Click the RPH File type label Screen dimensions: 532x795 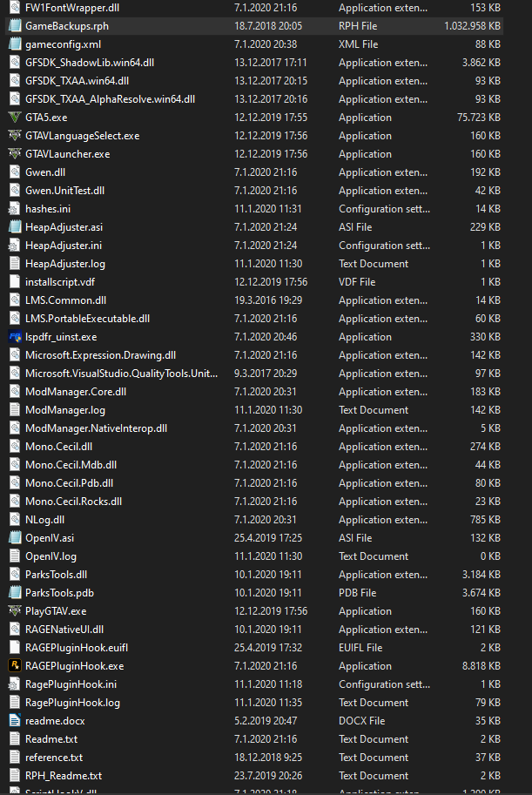pyautogui.click(x=358, y=26)
